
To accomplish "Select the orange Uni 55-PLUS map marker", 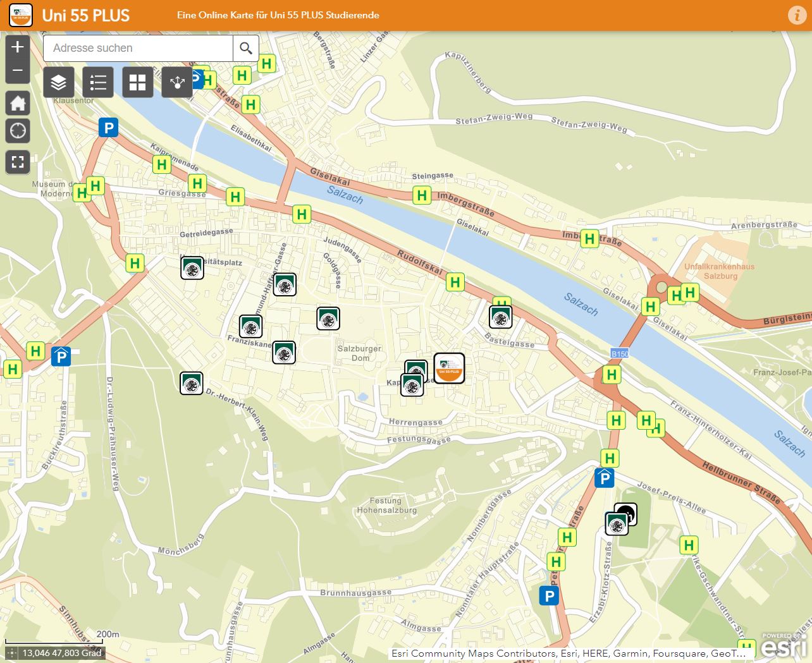I will pyautogui.click(x=450, y=368).
